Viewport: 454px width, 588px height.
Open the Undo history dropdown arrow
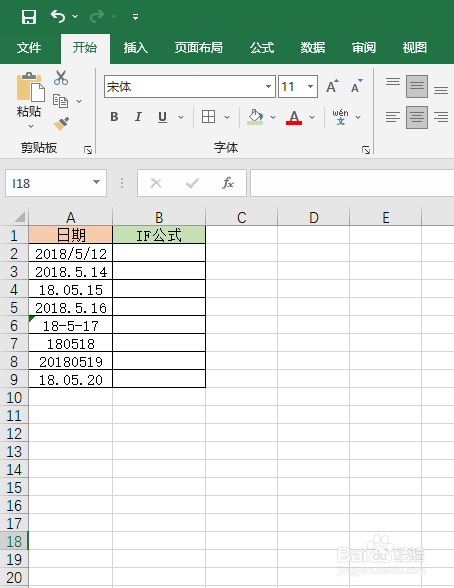click(x=75, y=16)
